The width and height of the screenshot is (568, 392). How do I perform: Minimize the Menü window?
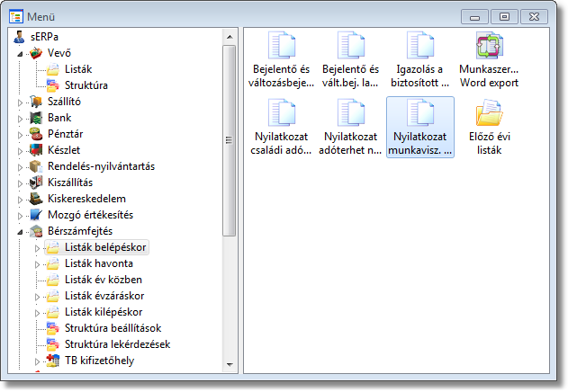[x=474, y=17]
